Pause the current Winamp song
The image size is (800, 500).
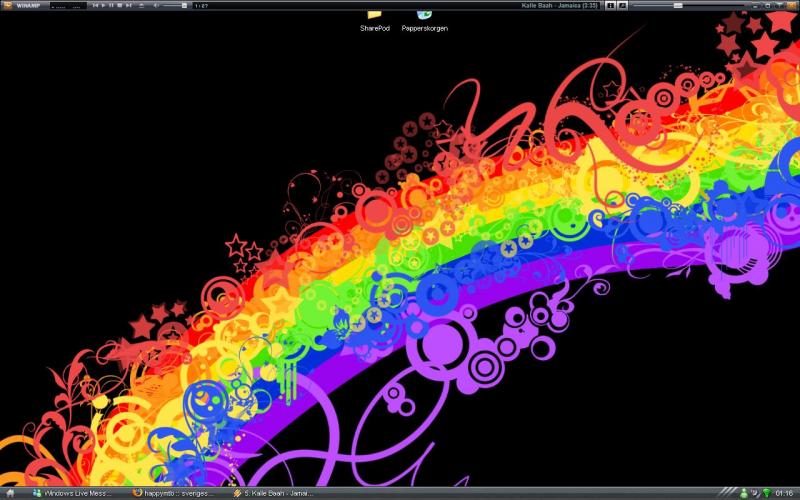pyautogui.click(x=111, y=5)
